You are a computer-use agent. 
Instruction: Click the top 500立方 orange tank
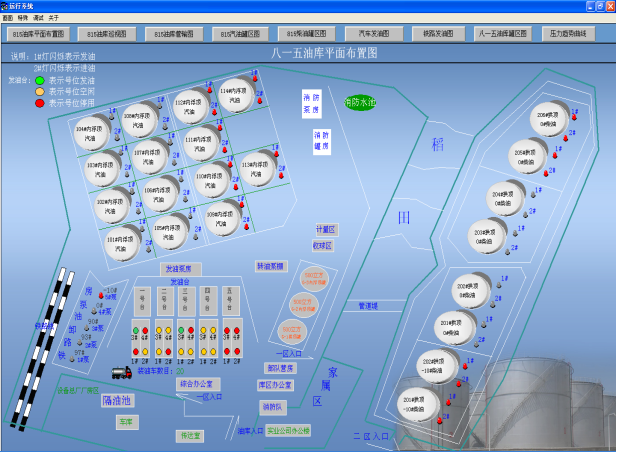[x=315, y=279]
